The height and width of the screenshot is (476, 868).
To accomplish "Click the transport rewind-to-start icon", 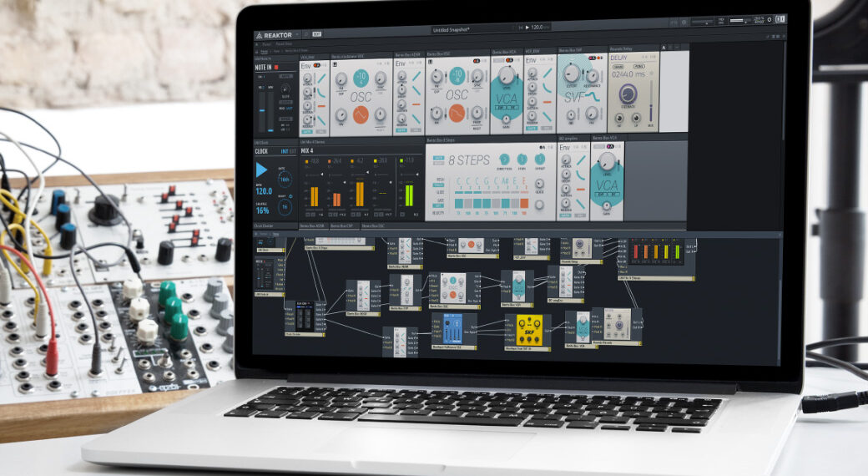I will pos(520,27).
